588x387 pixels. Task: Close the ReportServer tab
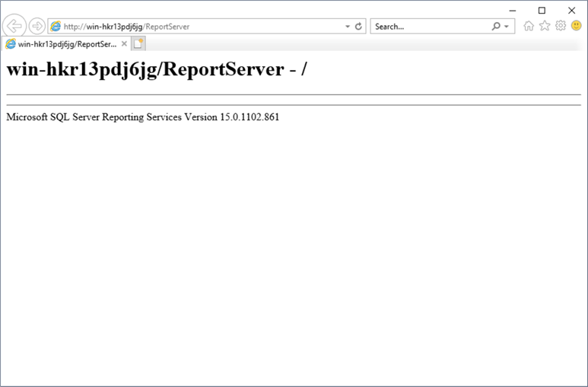[124, 44]
